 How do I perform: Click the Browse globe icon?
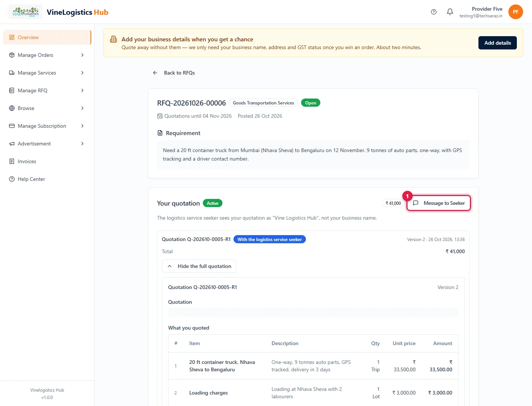click(x=12, y=108)
